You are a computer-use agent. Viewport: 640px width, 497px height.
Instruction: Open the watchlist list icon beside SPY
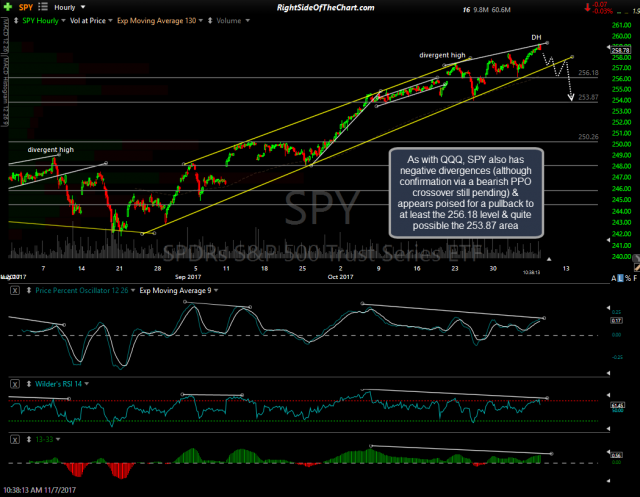coord(43,7)
